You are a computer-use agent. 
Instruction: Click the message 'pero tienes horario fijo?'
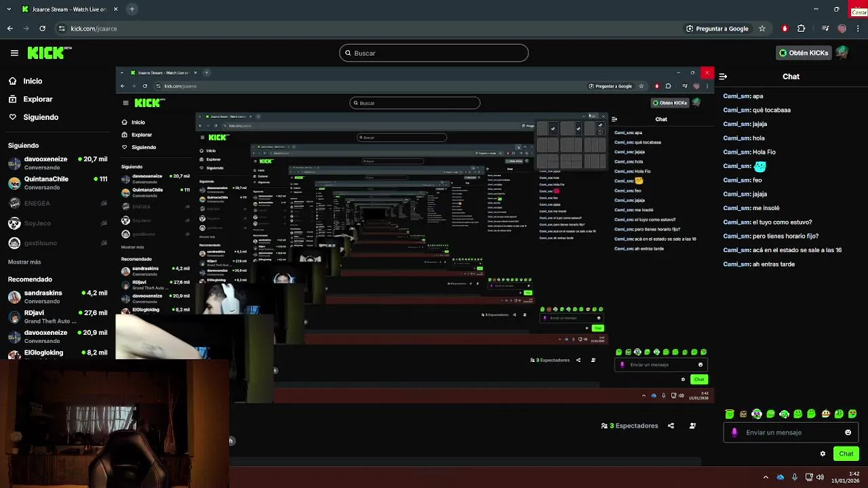pos(785,236)
